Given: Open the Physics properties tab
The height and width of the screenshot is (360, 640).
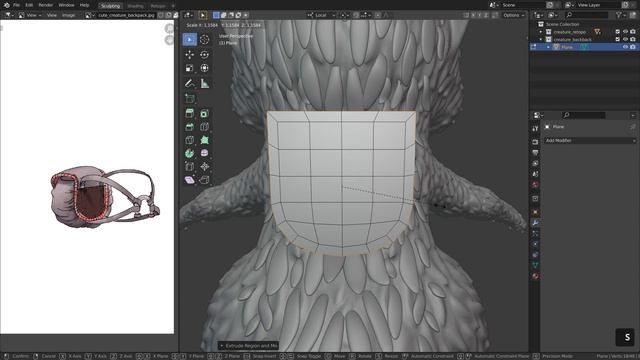Looking at the screenshot, I should 535,244.
